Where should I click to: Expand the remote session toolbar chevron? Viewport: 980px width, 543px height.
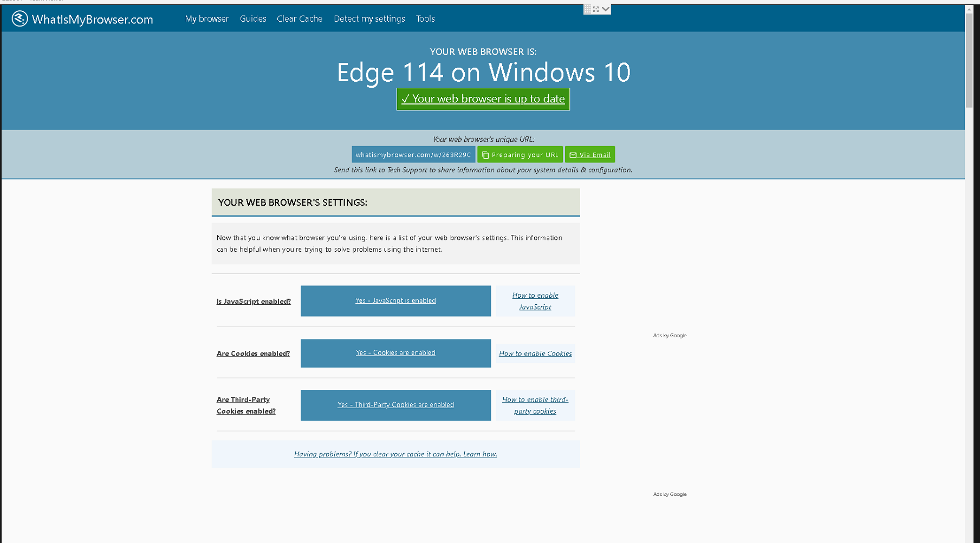click(x=606, y=9)
